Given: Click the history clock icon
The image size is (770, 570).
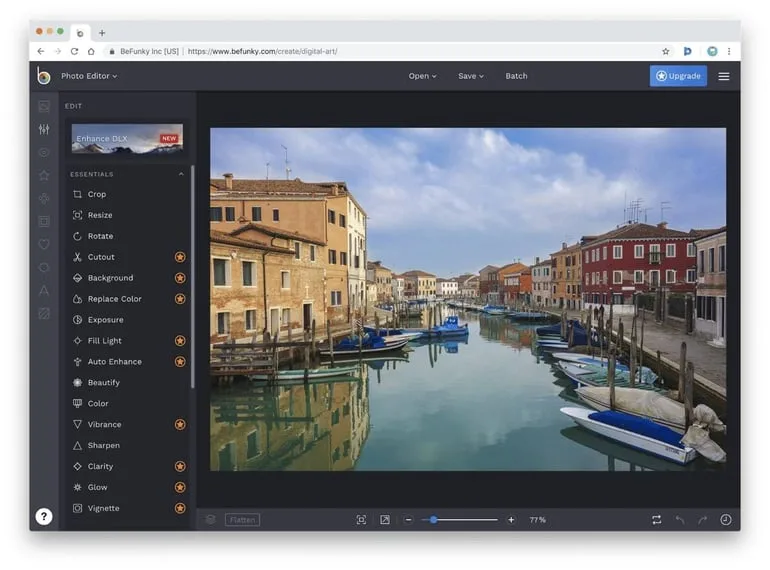Looking at the screenshot, I should pos(725,520).
